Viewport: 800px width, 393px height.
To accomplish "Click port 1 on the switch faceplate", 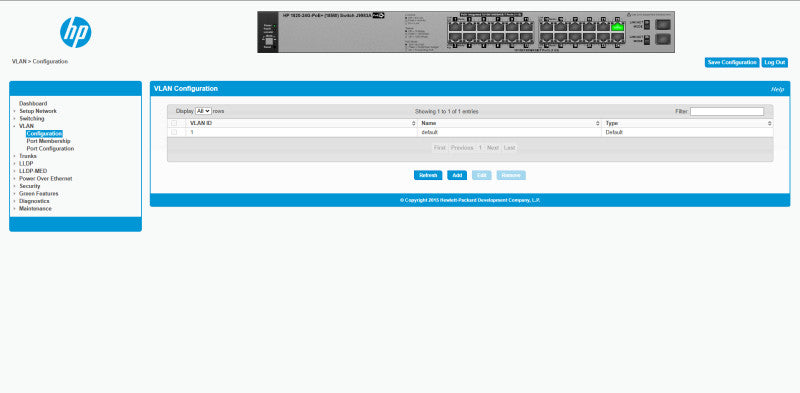I will click(x=455, y=27).
